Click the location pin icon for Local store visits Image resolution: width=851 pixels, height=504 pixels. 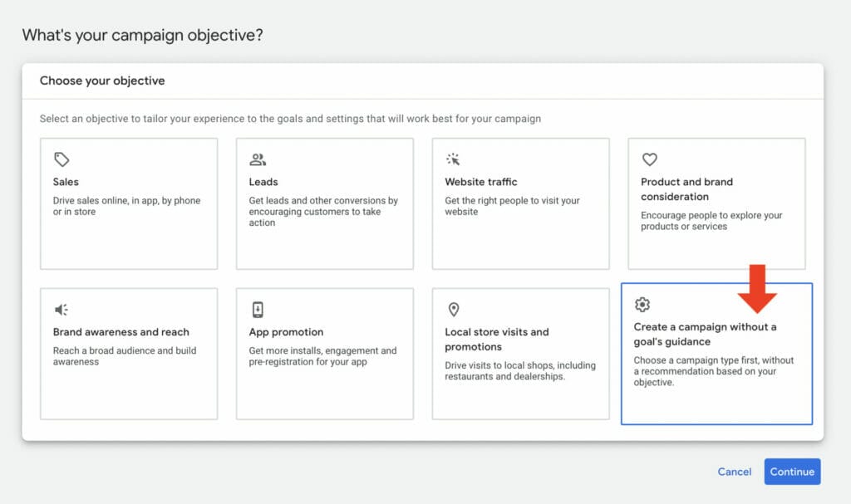[x=453, y=309]
